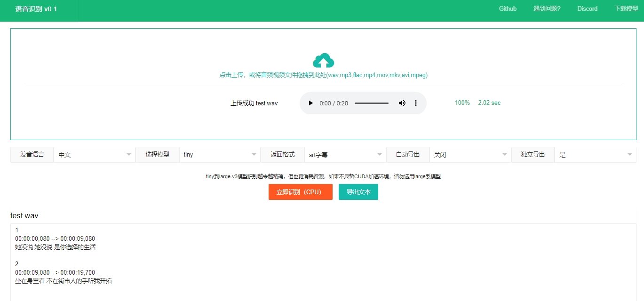This screenshot has height=301, width=644.
Task: Open the 独立导出 dropdown set to 是
Action: click(x=595, y=155)
